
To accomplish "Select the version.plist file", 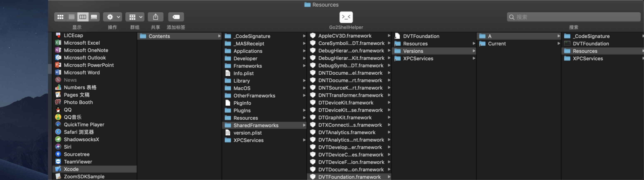I will [x=264, y=133].
